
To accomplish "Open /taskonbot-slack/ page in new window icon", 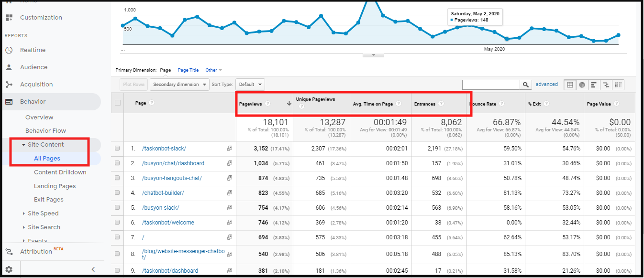I will point(230,149).
